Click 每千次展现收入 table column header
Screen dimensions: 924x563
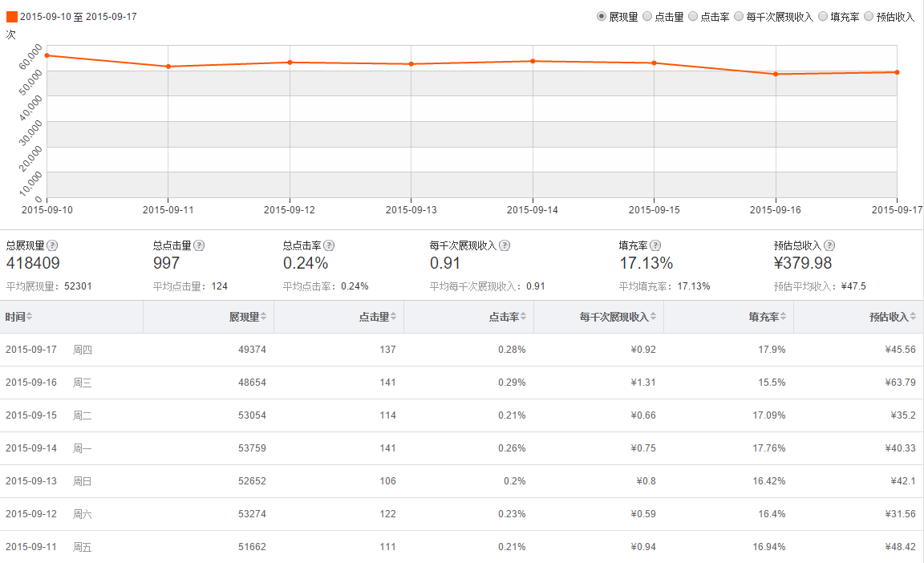[614, 317]
